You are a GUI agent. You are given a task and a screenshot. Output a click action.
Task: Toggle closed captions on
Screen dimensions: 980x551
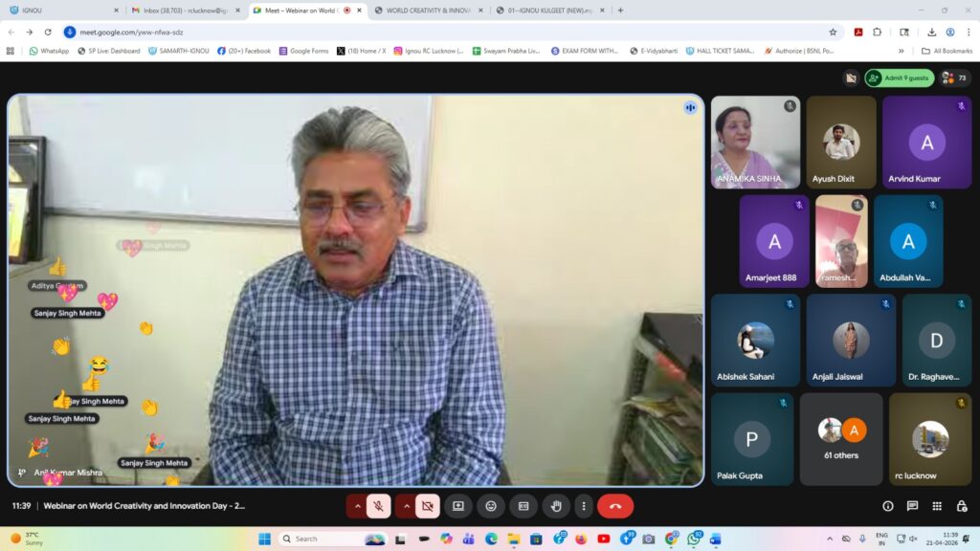523,506
